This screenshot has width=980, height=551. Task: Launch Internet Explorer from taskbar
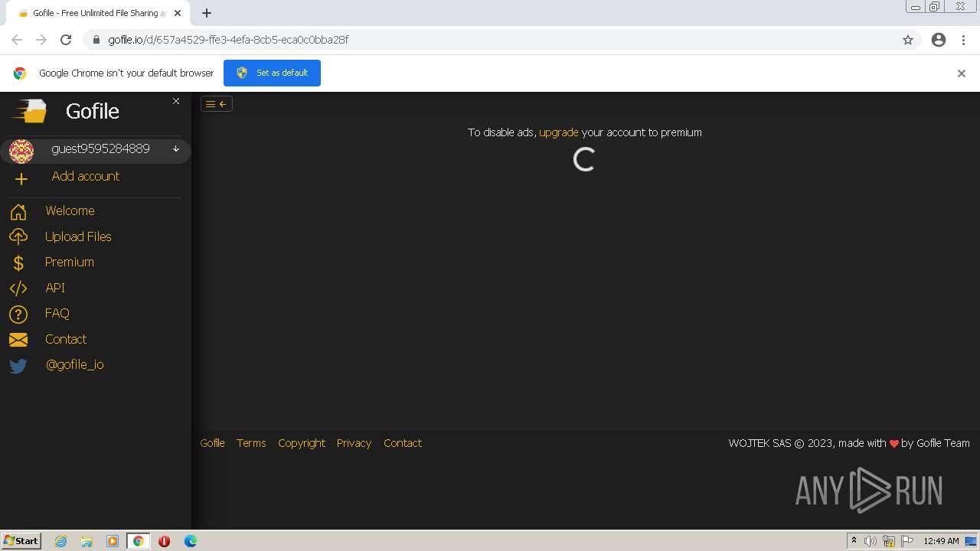click(x=60, y=541)
